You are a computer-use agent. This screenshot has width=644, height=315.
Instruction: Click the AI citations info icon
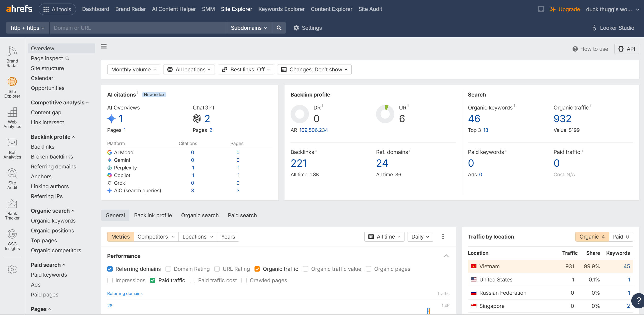pos(138,92)
